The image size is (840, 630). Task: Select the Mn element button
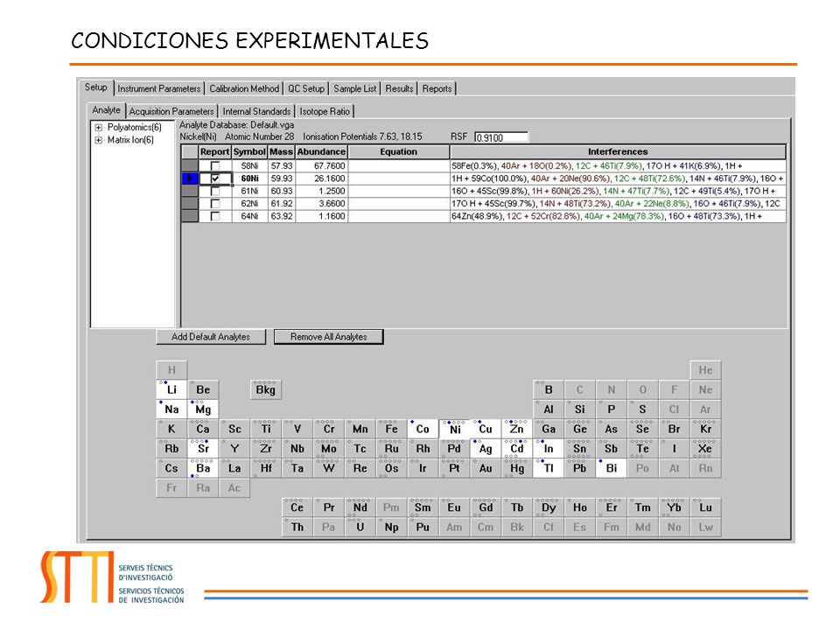point(360,429)
